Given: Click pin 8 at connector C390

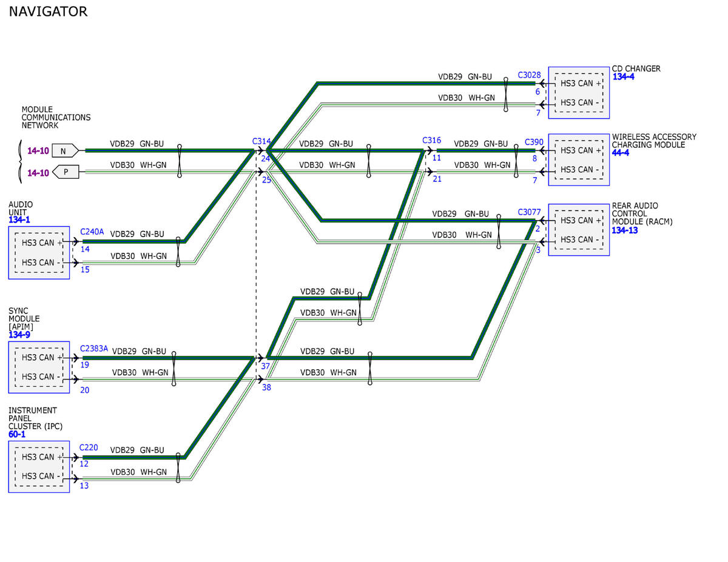Looking at the screenshot, I should pyautogui.click(x=535, y=159).
